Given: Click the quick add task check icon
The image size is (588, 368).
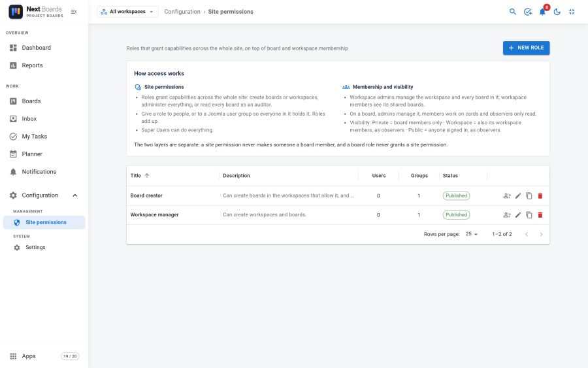Looking at the screenshot, I should [x=528, y=12].
